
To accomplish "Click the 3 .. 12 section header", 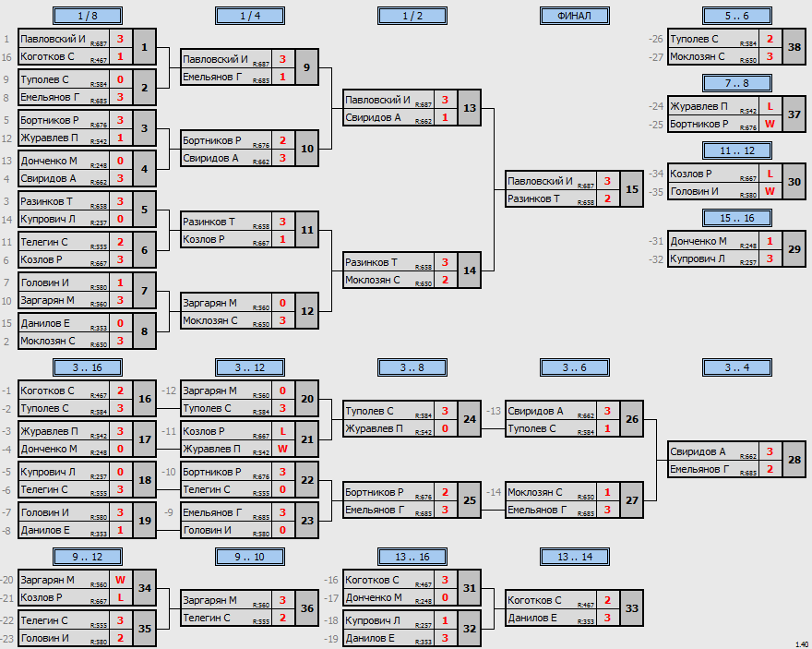I will pyautogui.click(x=250, y=367).
